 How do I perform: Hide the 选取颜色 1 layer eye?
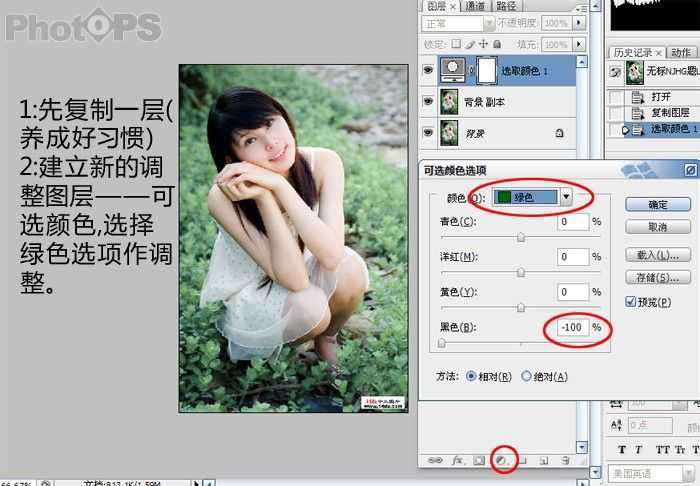428,70
